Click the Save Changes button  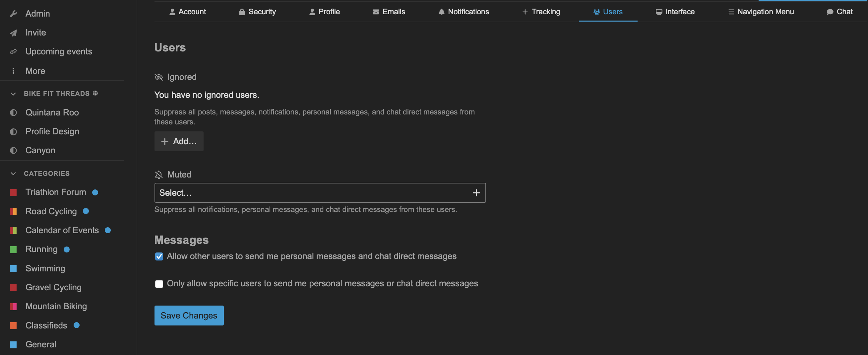click(189, 316)
